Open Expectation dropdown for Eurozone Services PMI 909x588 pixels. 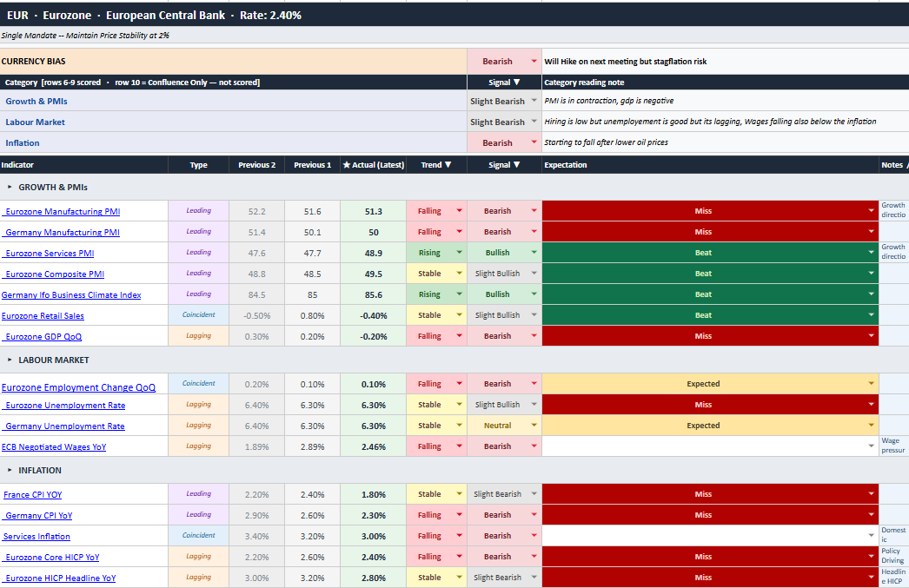[871, 253]
